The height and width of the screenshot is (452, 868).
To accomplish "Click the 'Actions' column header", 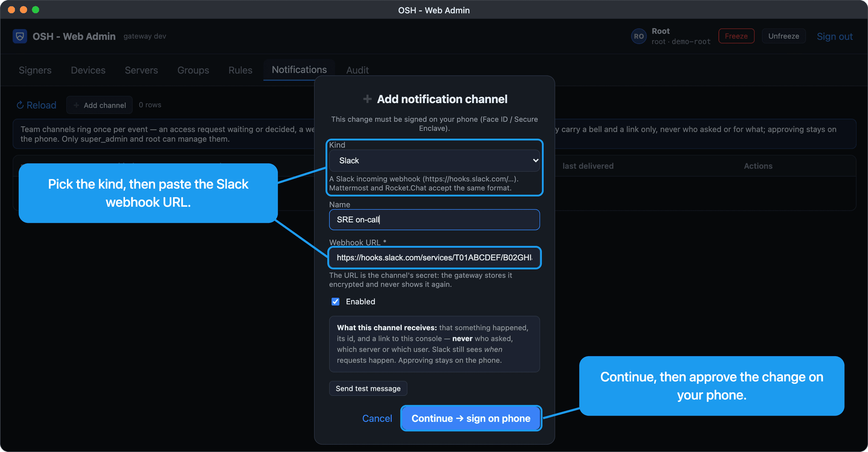I will click(x=758, y=166).
